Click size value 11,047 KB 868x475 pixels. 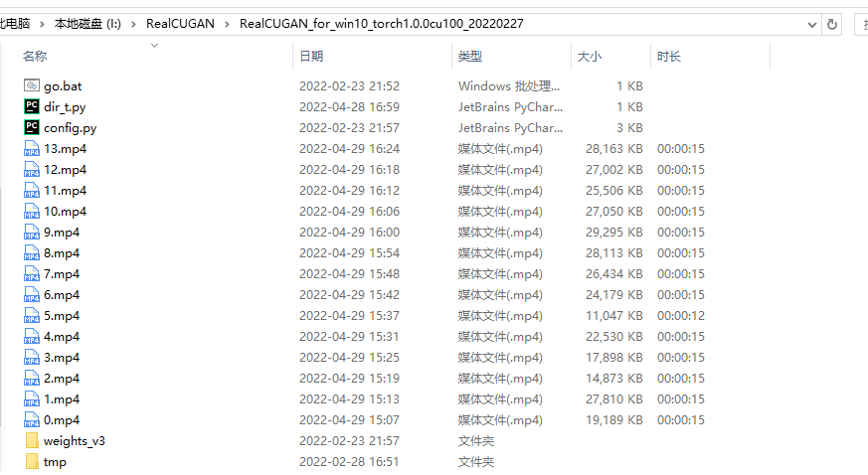[x=613, y=316]
